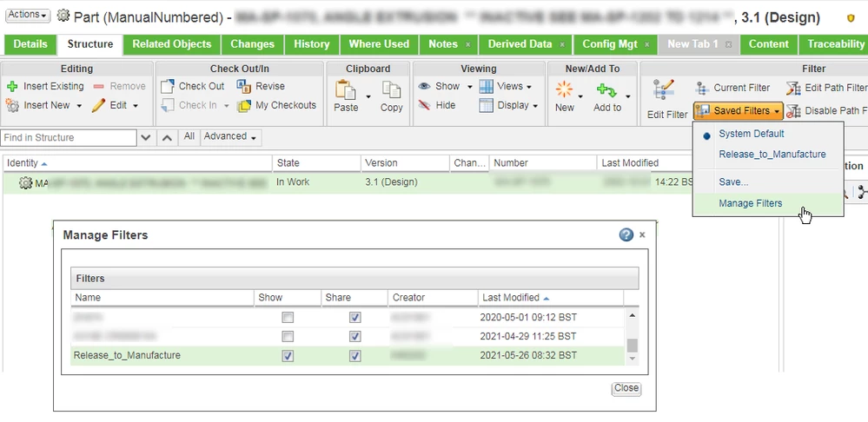
Task: Close the Derived Data tab x
Action: pos(562,45)
